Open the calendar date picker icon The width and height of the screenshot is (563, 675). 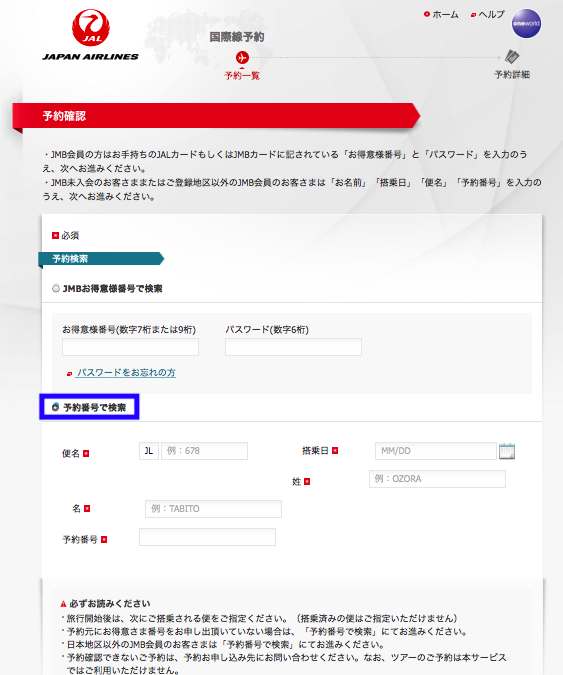click(x=507, y=451)
